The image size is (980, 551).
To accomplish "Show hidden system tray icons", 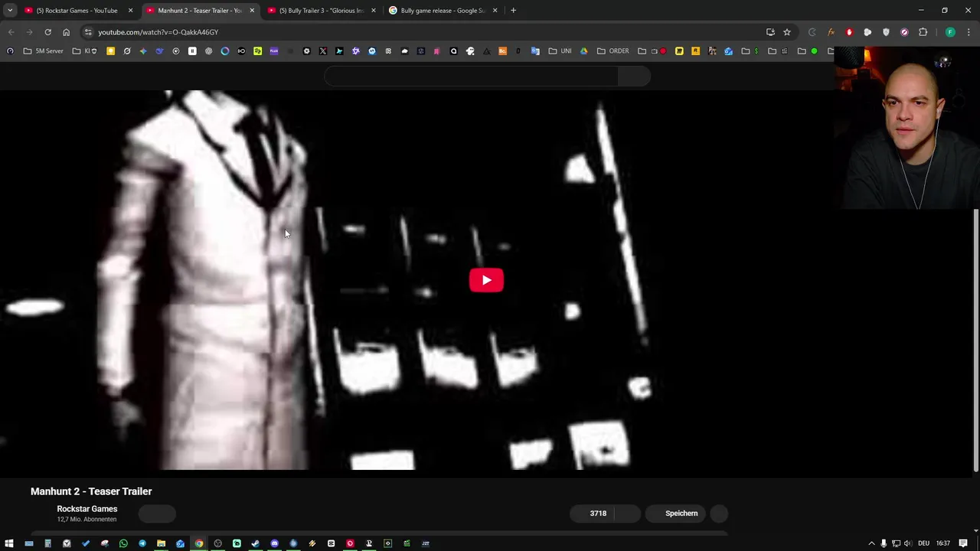I will coord(871,543).
